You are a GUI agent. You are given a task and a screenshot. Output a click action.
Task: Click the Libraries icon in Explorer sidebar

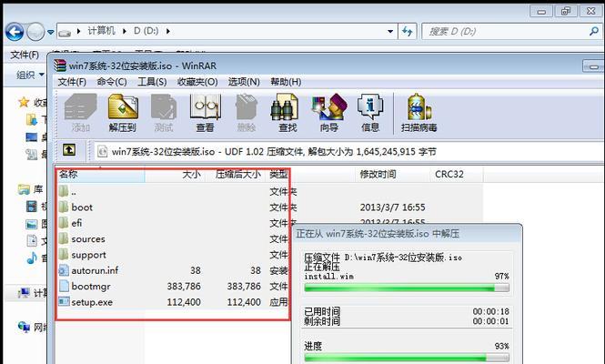tap(24, 189)
